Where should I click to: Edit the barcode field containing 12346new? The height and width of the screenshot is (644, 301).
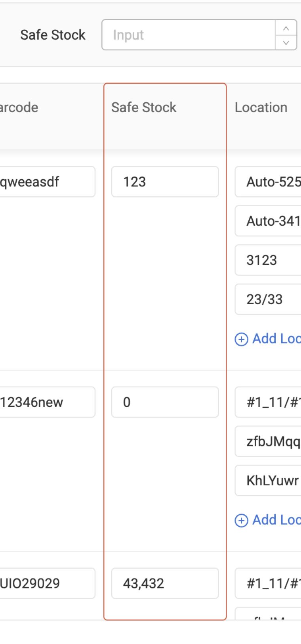[x=47, y=402]
